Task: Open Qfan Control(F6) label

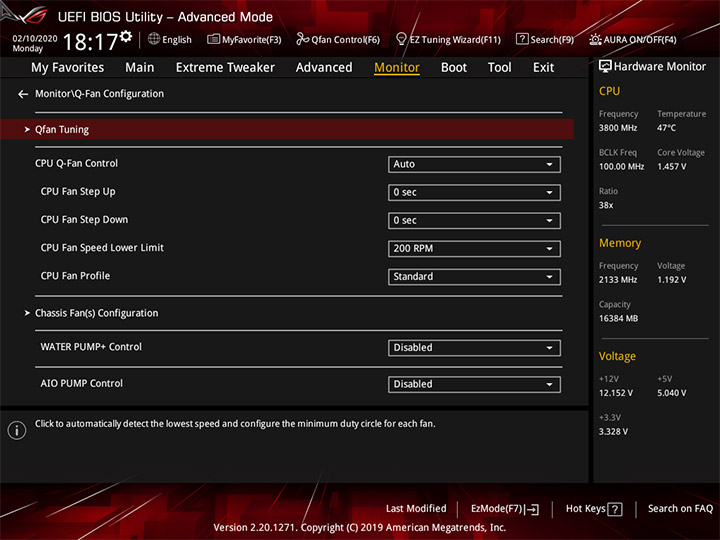Action: (x=345, y=40)
